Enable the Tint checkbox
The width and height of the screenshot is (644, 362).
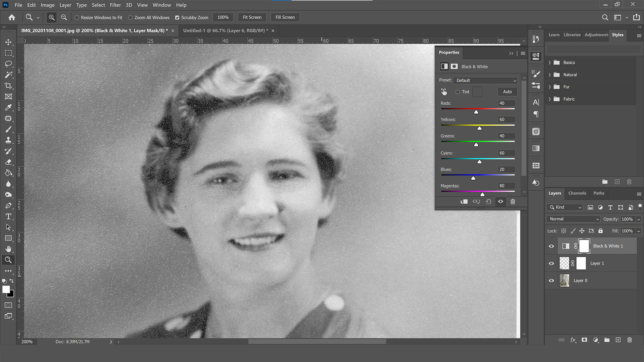(458, 92)
